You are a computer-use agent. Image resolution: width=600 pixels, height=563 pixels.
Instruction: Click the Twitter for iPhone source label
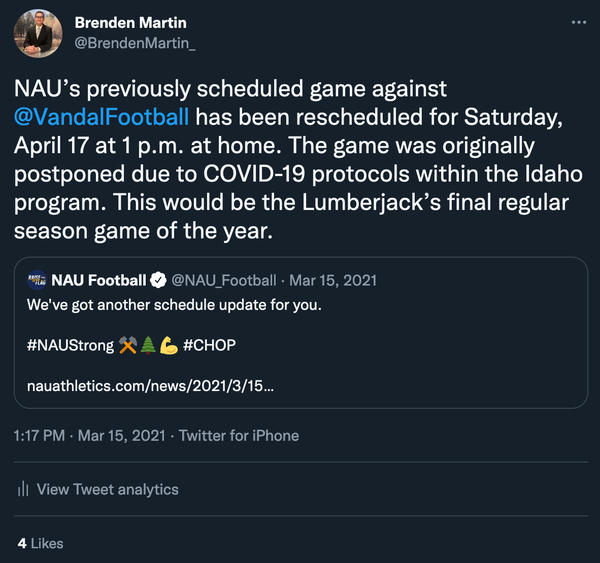pos(238,435)
